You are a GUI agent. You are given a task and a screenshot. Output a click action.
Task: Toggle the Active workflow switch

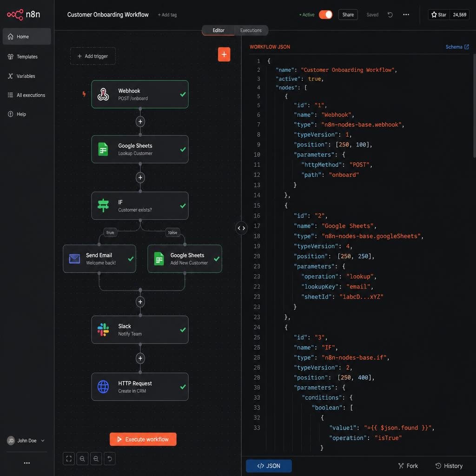click(x=325, y=14)
